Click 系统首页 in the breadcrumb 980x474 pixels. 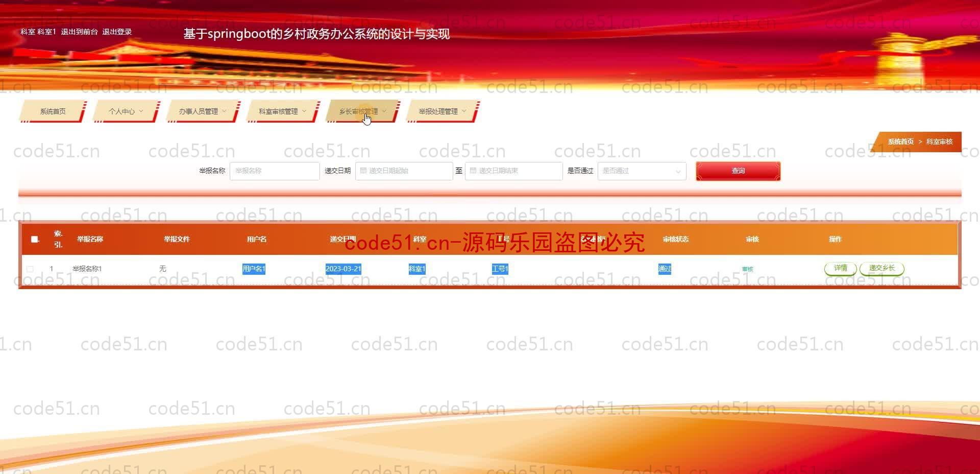900,141
